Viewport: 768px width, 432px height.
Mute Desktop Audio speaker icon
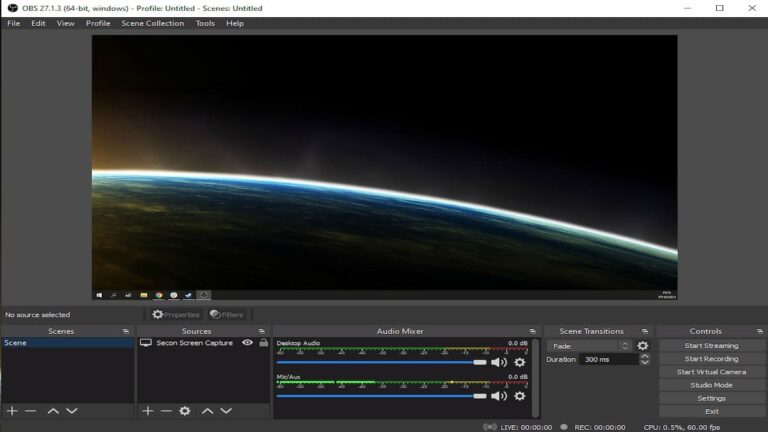click(498, 362)
